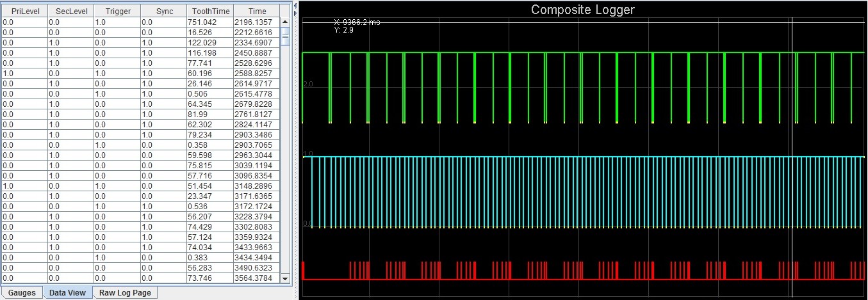Click the Composite Logger graph title

(582, 10)
